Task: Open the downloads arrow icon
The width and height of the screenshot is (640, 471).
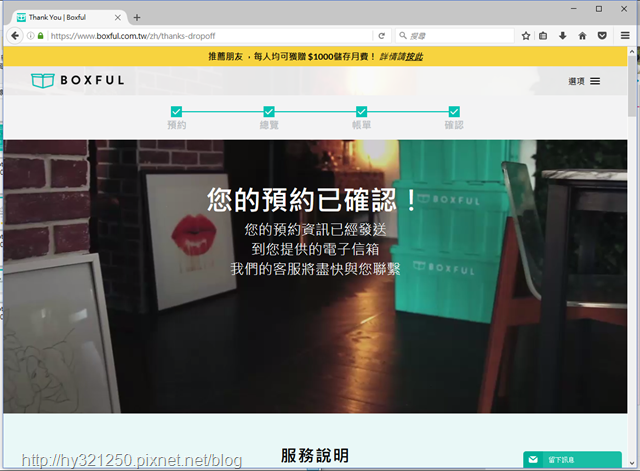Action: click(x=562, y=36)
